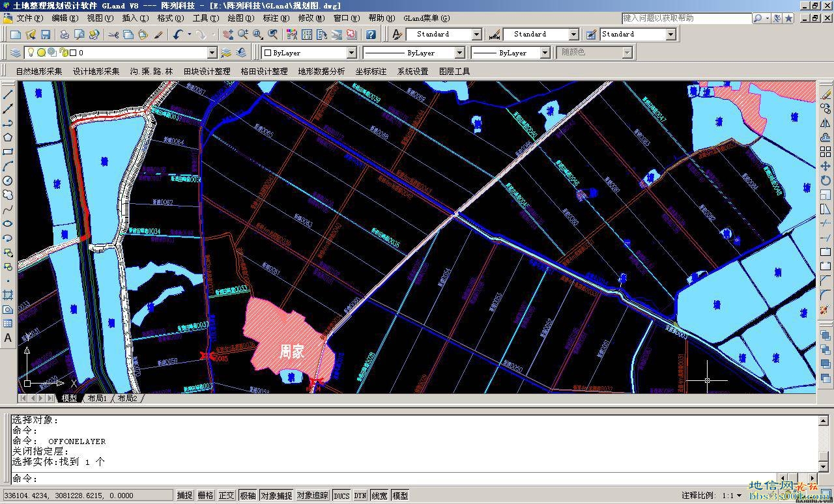834x504 pixels.
Task: Select the Multiline Text A tool
Action: (8, 338)
